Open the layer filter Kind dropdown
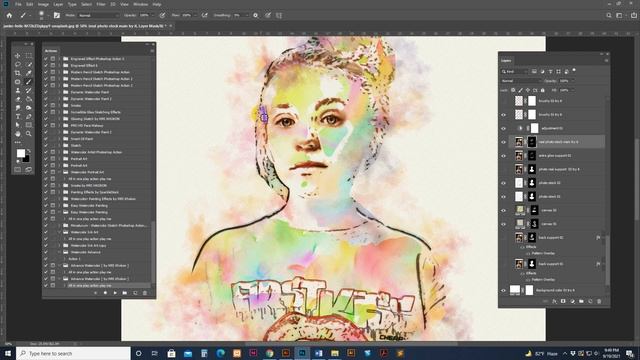 click(515, 71)
